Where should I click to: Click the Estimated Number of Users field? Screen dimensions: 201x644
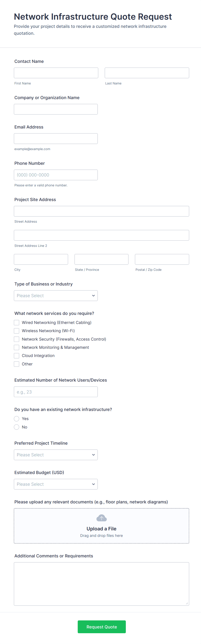pyautogui.click(x=56, y=392)
